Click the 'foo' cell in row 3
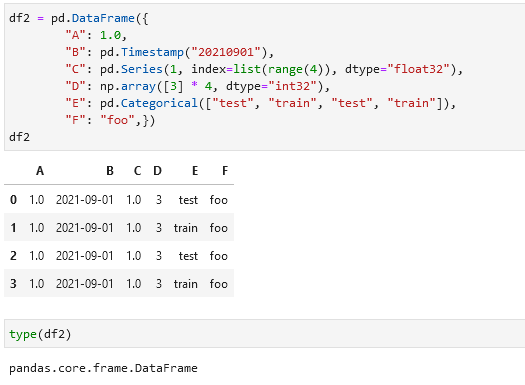Screen dimensions: 525x385 219,284
